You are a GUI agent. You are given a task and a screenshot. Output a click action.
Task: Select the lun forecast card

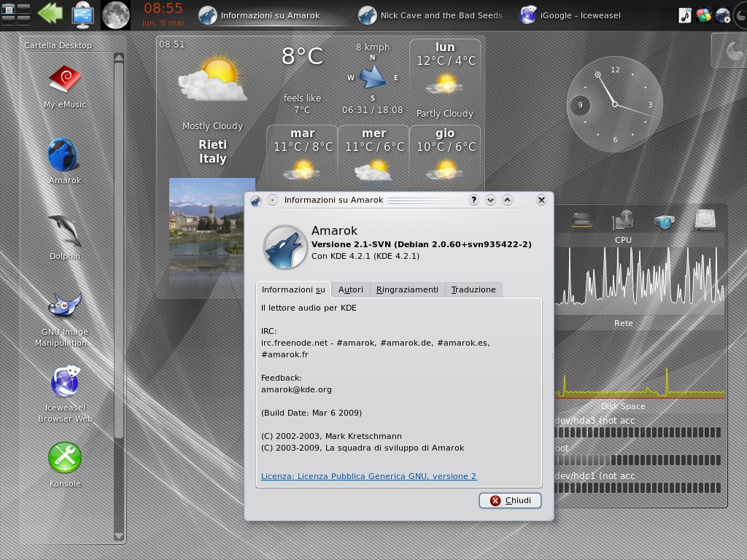(445, 80)
